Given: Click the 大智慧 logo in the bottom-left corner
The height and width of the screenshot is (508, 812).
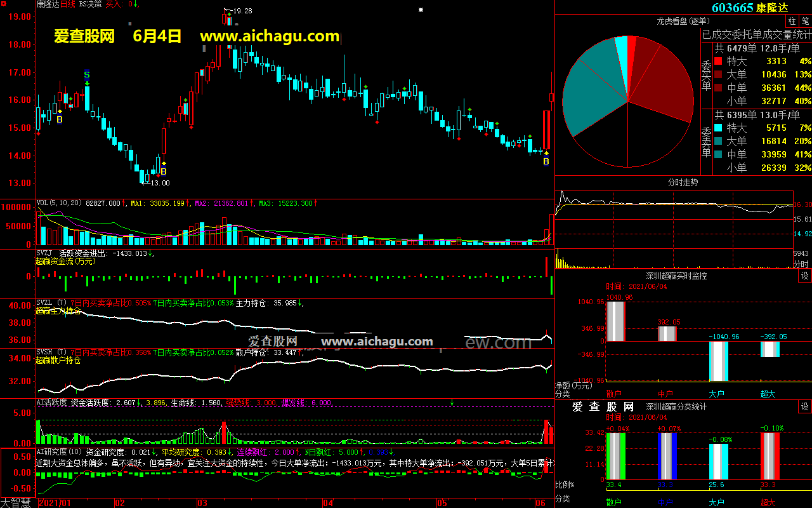Looking at the screenshot, I should click(x=17, y=502).
